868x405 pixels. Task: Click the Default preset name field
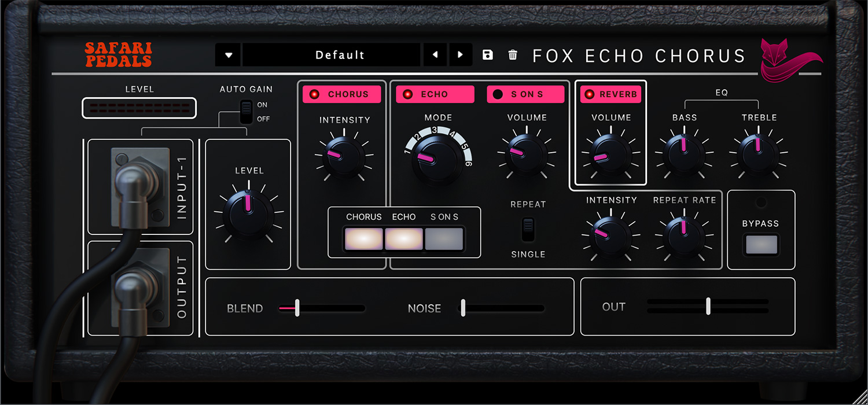(x=331, y=55)
